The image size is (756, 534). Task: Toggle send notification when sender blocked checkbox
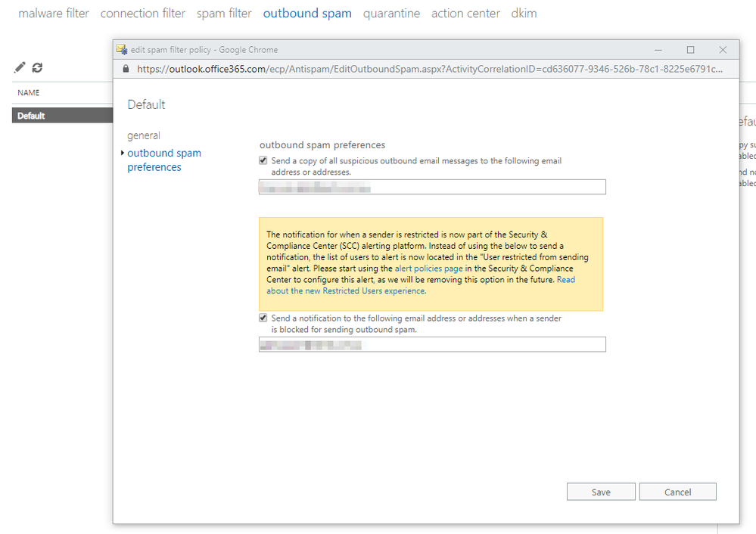263,318
